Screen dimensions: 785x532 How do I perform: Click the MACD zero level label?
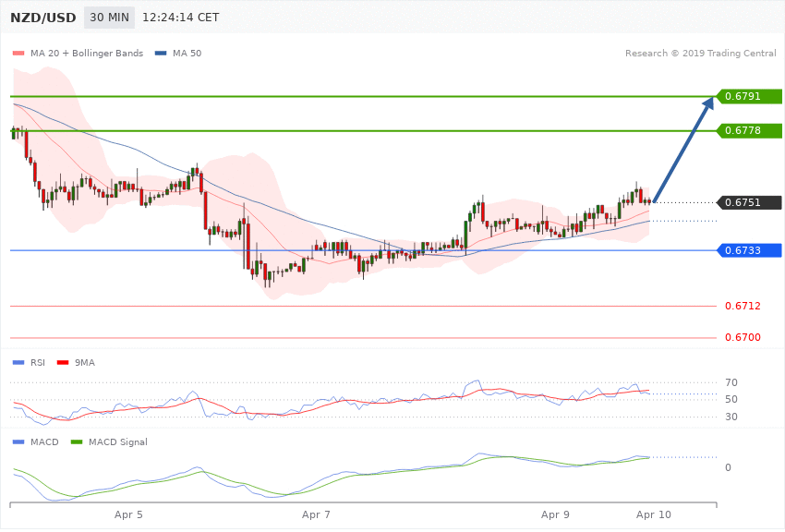click(x=728, y=467)
